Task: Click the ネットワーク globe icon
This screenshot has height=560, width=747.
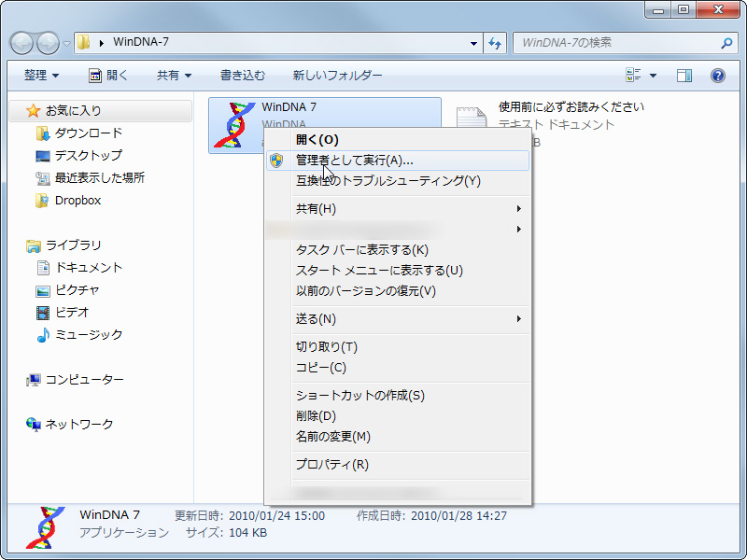Action: pyautogui.click(x=34, y=425)
